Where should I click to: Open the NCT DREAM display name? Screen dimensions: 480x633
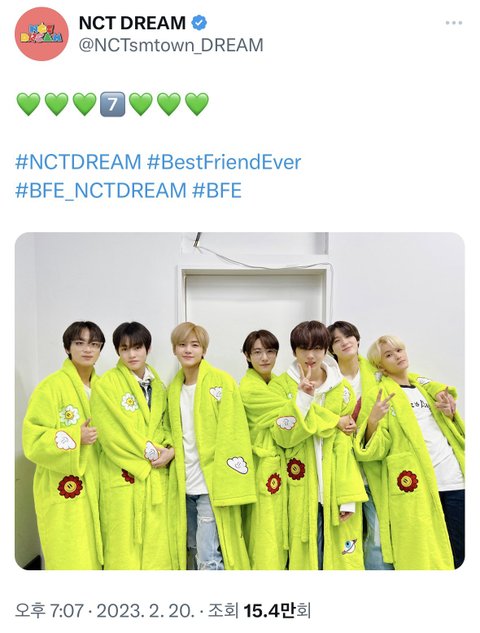132,23
